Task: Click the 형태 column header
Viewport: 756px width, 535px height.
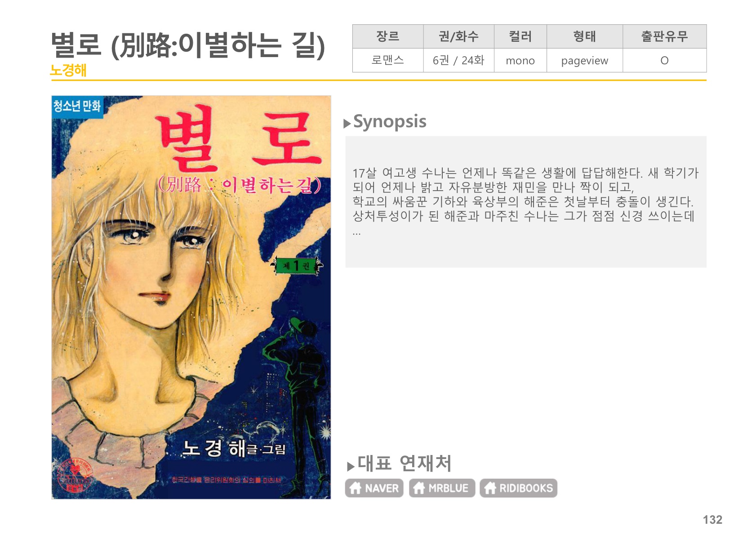Action: [x=584, y=36]
